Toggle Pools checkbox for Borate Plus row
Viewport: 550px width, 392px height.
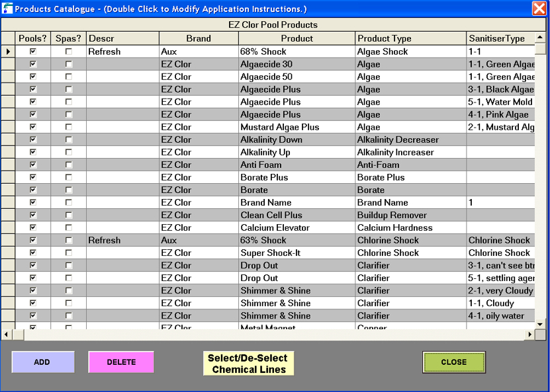[x=33, y=177]
